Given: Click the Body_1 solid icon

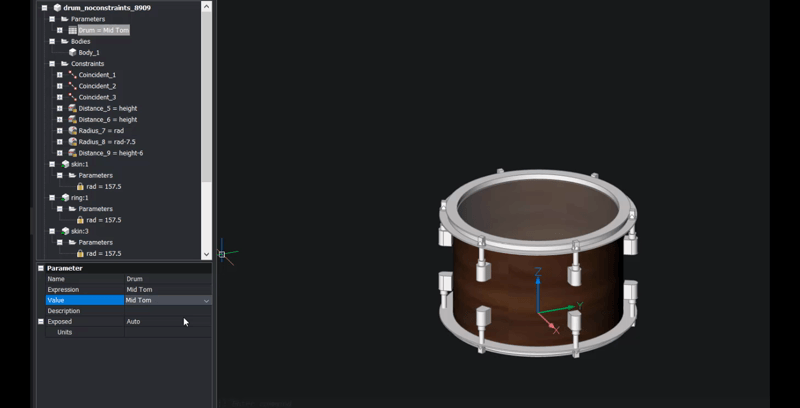Looking at the screenshot, I should pyautogui.click(x=73, y=52).
